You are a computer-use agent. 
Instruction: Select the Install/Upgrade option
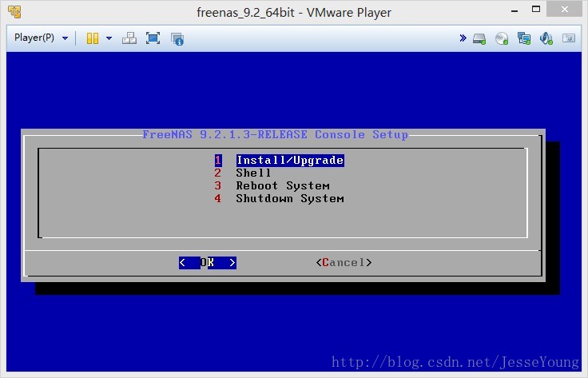pyautogui.click(x=290, y=161)
